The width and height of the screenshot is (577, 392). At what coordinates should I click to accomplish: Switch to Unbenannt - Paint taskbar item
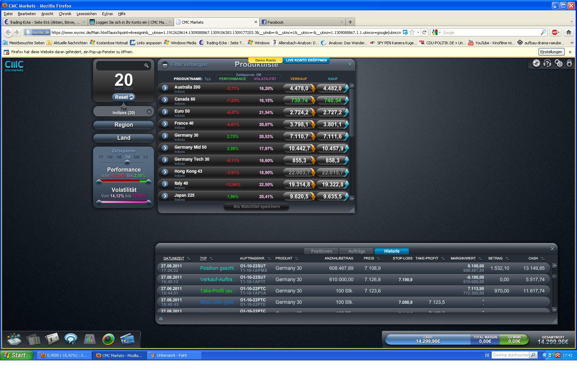(174, 355)
